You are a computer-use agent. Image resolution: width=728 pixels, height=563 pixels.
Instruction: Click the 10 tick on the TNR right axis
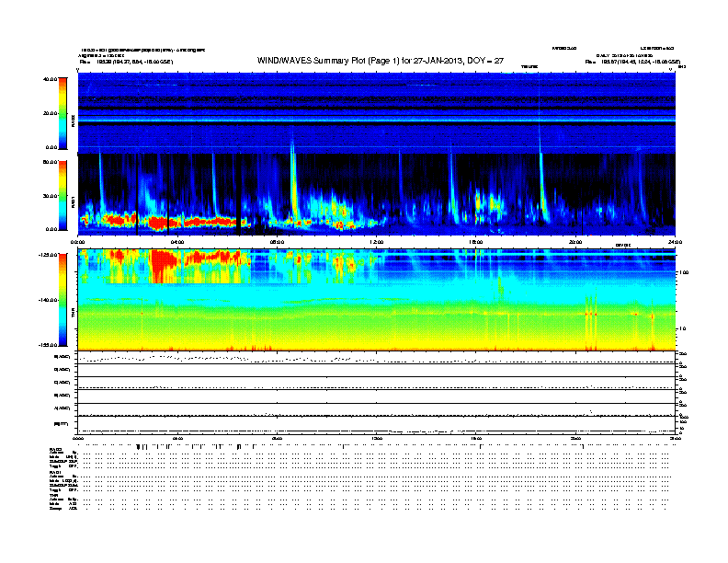[x=682, y=329]
